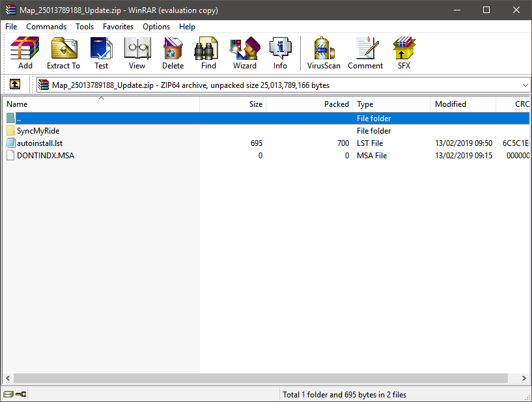Open the Options menu
Viewport: 532px width, 402px height.
pos(156,27)
